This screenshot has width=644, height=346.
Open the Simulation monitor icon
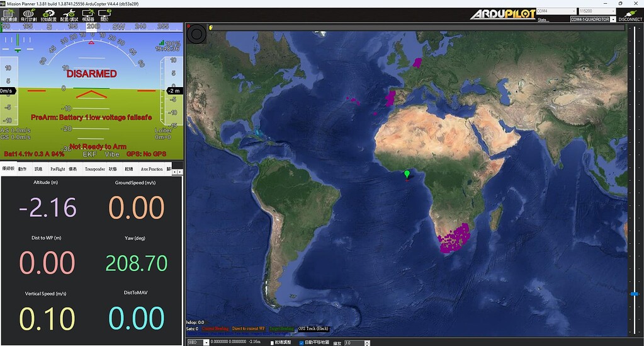point(88,14)
